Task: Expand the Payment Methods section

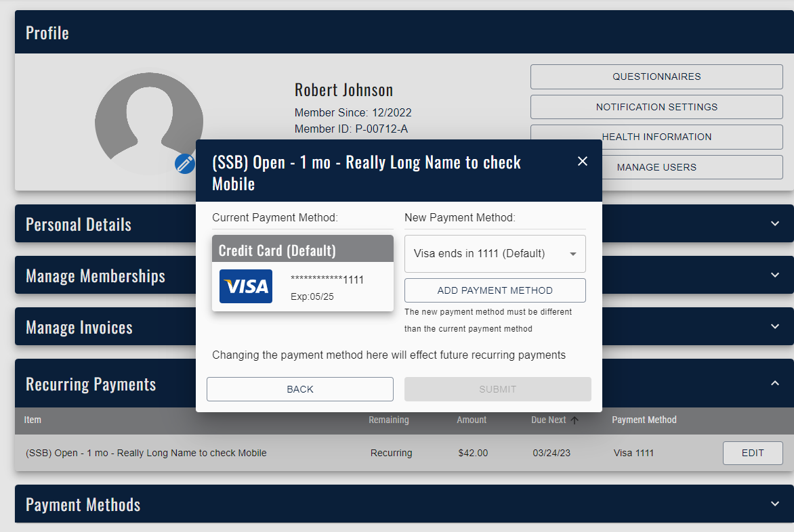Action: 775,504
